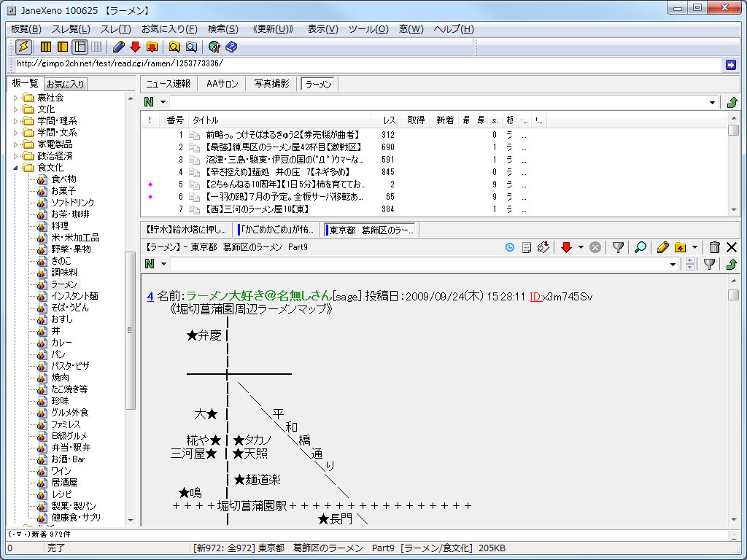Click the yellow folder magnifier search icon

[174, 47]
